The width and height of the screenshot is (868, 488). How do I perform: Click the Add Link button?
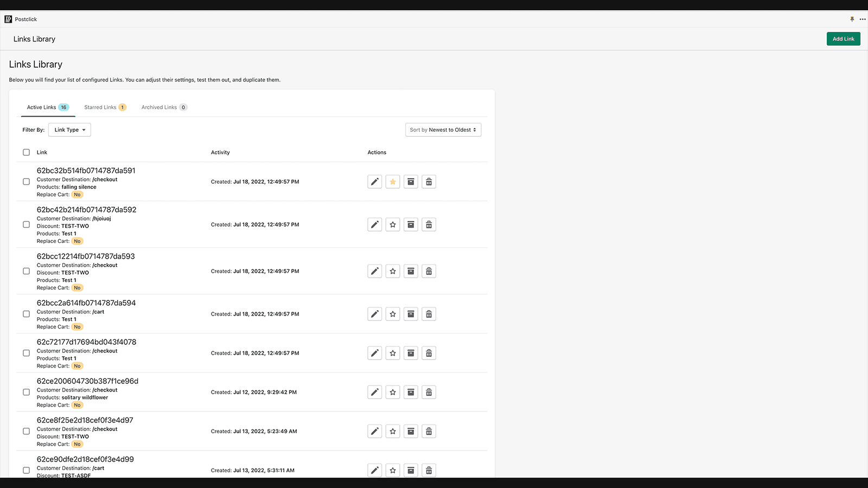point(843,39)
